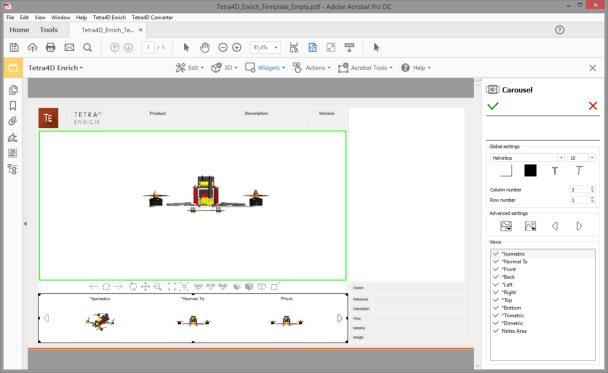
Task: Open the zoom percentage dropdown
Action: [x=276, y=48]
